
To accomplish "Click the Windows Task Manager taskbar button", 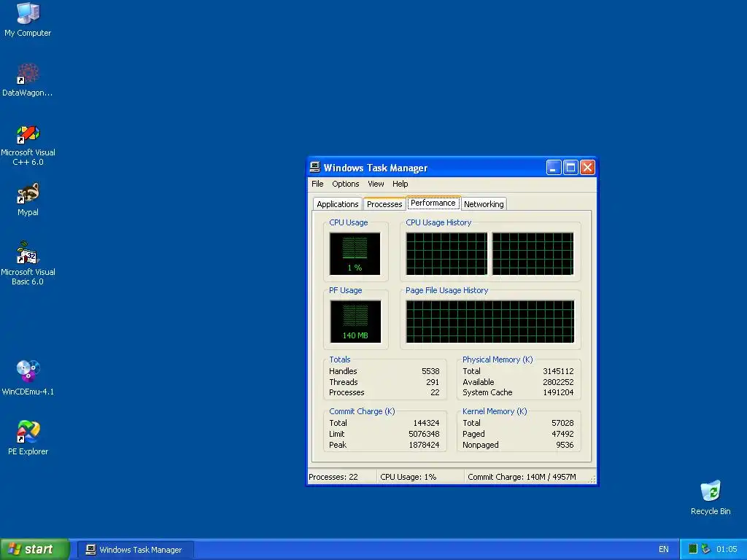I will (136, 550).
